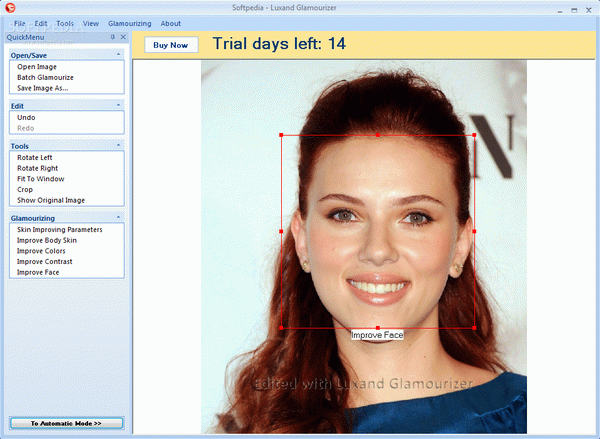Open the About menu
Viewport: 600px width, 439px height.
point(171,23)
